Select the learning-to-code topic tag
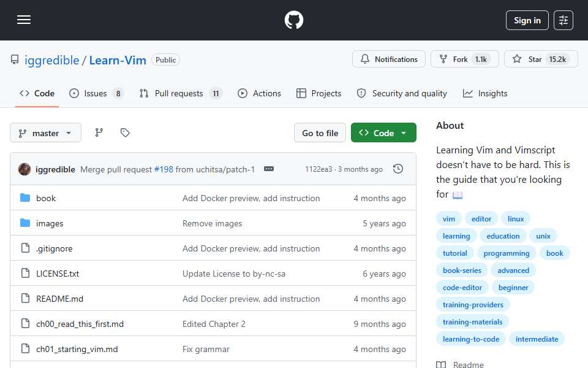588x368 pixels. (470, 339)
